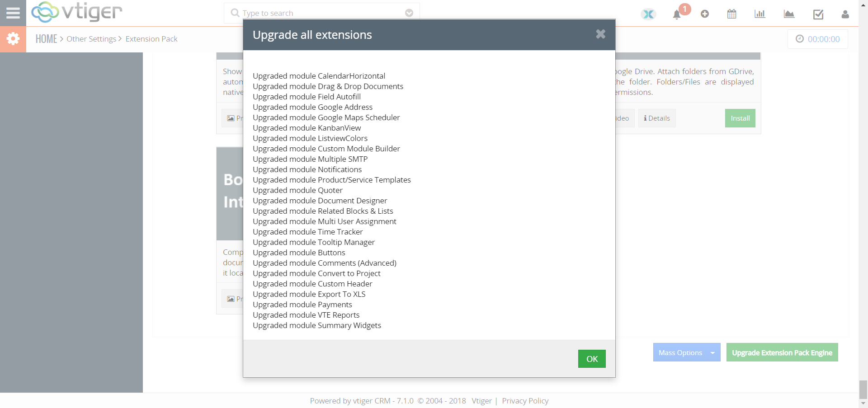Open the tasks checkbox icon
This screenshot has width=868, height=408.
coord(818,14)
